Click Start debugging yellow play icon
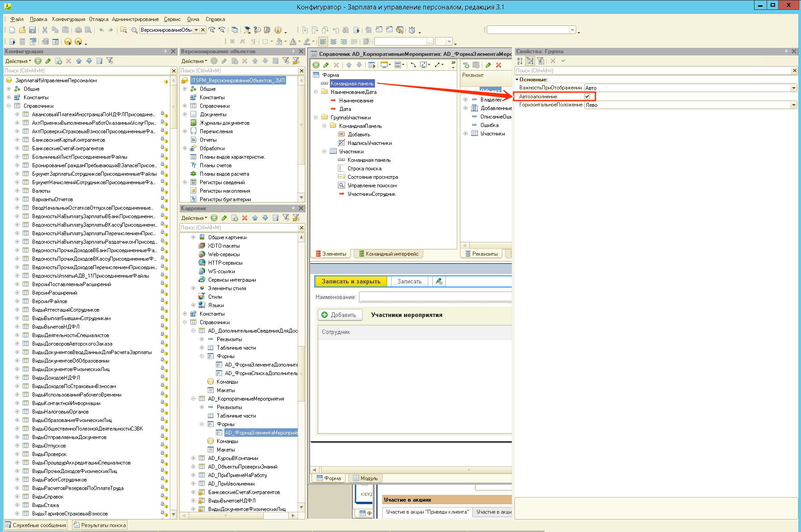 coord(68,42)
